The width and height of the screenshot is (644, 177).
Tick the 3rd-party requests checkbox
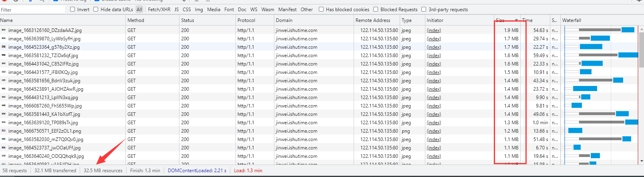point(424,9)
